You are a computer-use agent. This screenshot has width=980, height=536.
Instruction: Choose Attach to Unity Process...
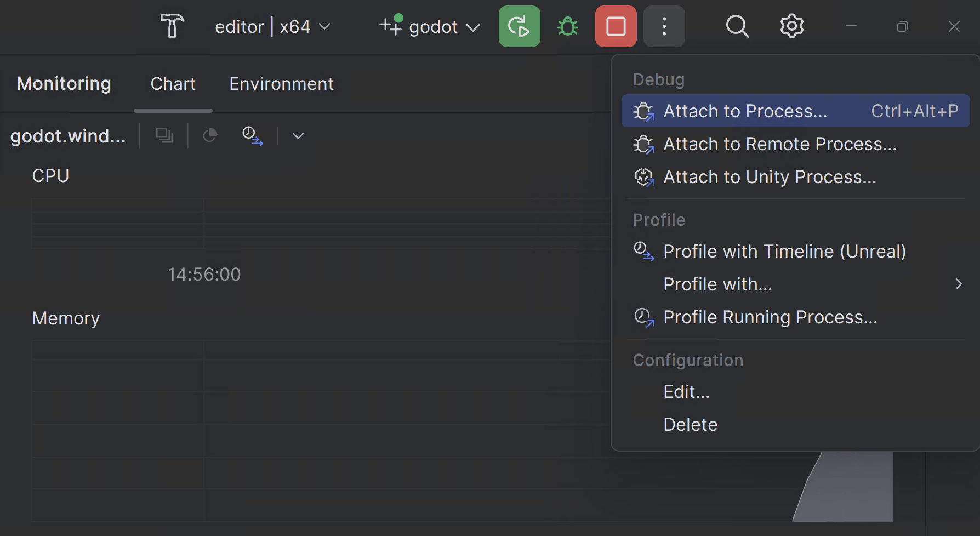(x=769, y=177)
